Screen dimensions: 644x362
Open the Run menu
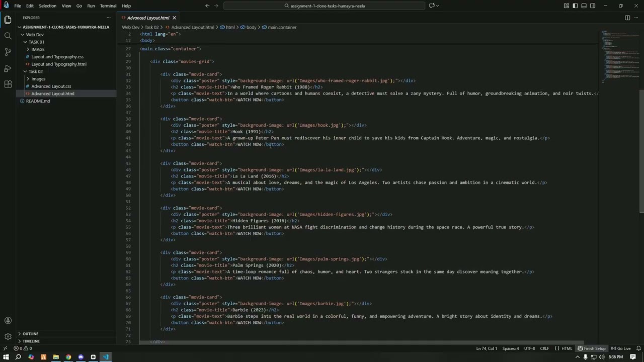coord(91,6)
